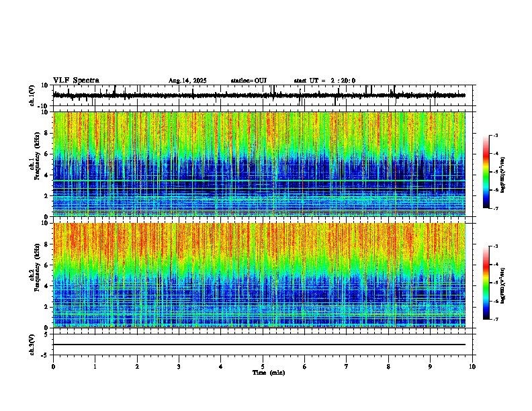Click time axis tick label "5"
532x411 pixels.
click(263, 367)
